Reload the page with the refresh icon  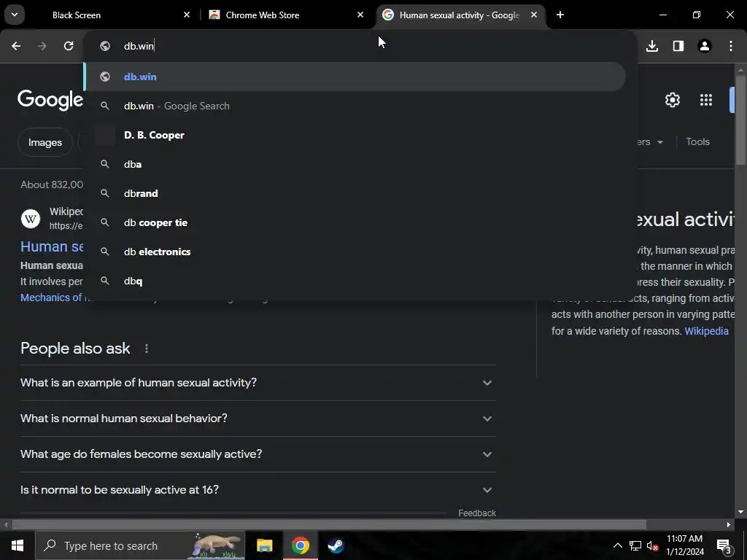tap(69, 46)
